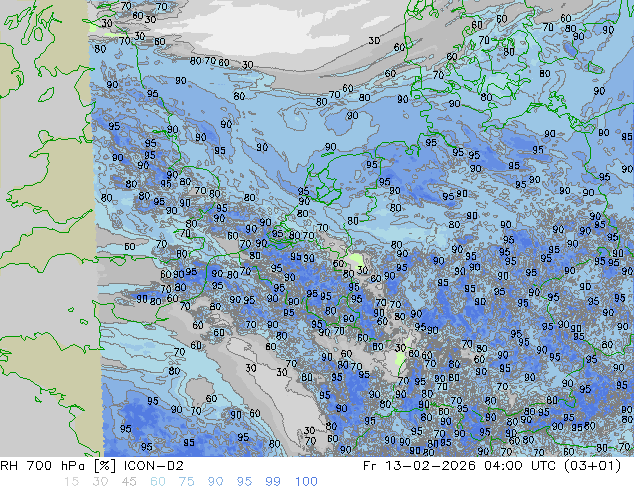Select legend value 99 in the color scale

tap(273, 482)
